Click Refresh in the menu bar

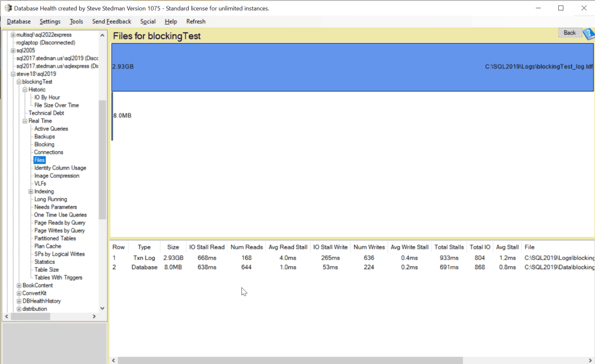[x=196, y=21]
